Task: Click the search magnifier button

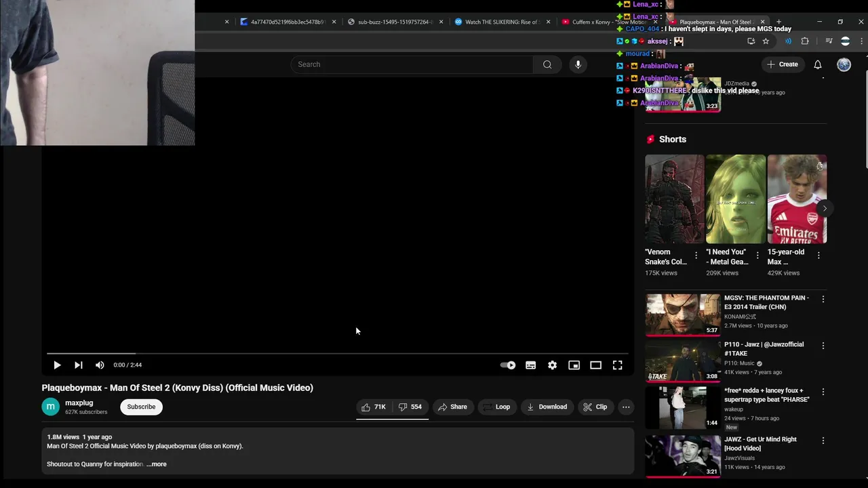Action: click(547, 64)
